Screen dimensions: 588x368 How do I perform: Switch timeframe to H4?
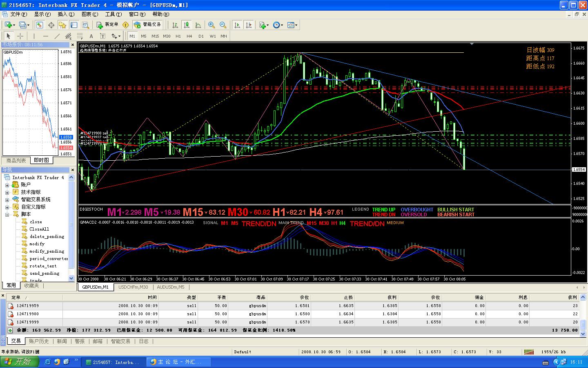coord(189,36)
